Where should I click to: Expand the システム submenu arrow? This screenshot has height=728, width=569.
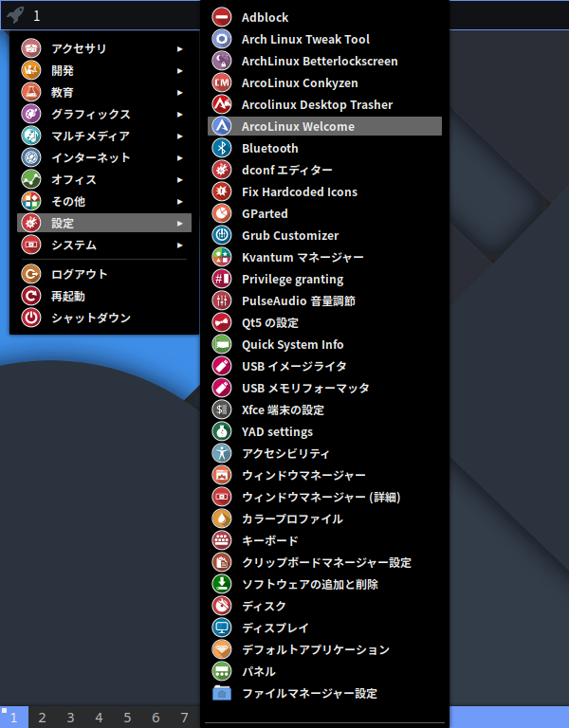(x=180, y=246)
